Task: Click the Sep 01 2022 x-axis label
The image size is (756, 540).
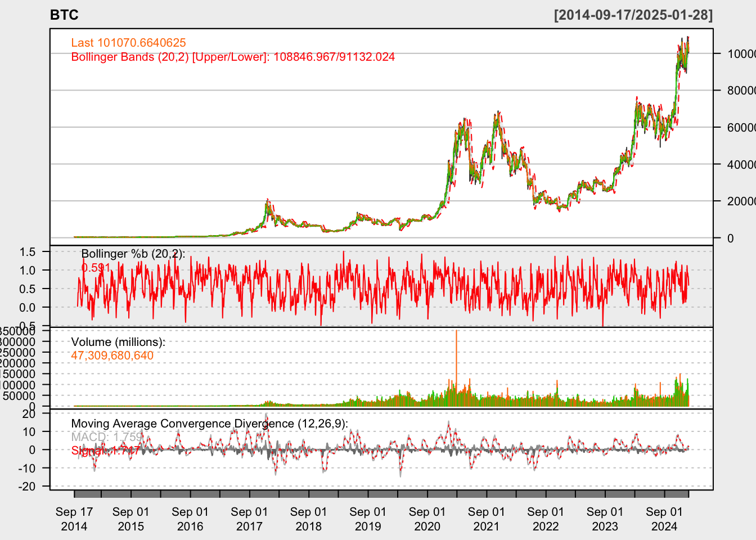Action: coord(546,519)
